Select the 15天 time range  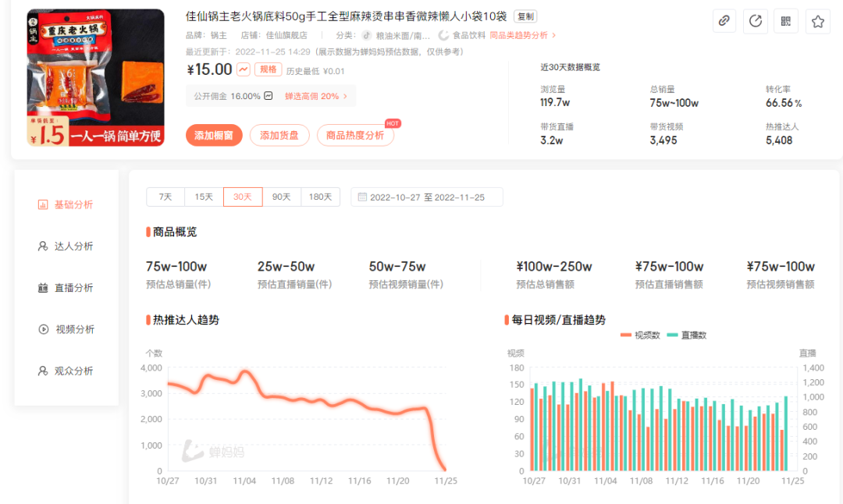(x=204, y=197)
